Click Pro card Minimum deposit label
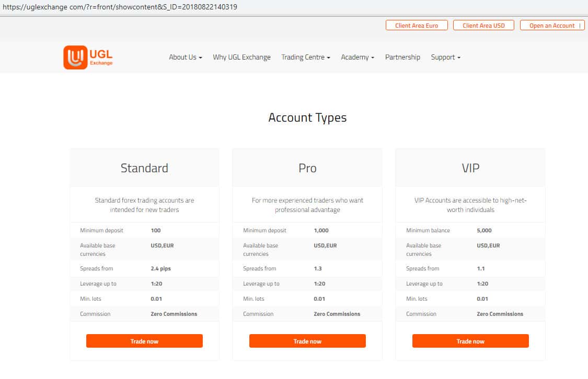 [265, 230]
